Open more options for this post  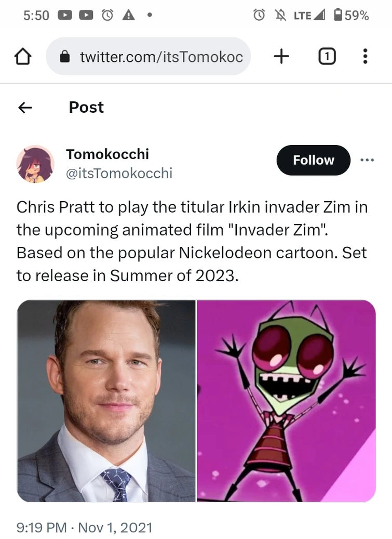click(x=367, y=160)
